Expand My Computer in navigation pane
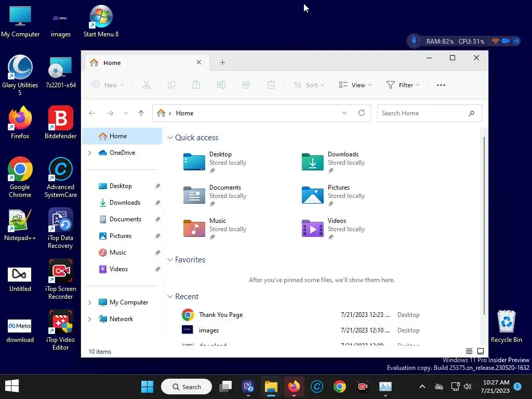This screenshot has height=399, width=532. tap(89, 302)
